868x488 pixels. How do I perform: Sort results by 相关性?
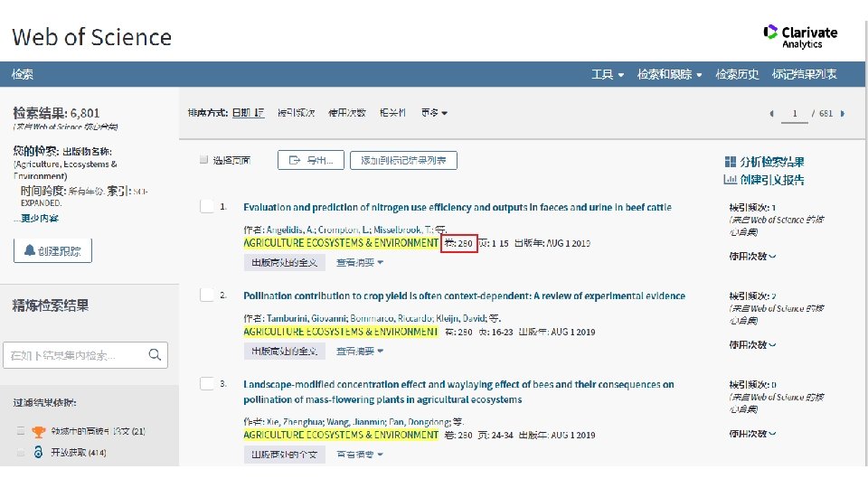point(392,113)
